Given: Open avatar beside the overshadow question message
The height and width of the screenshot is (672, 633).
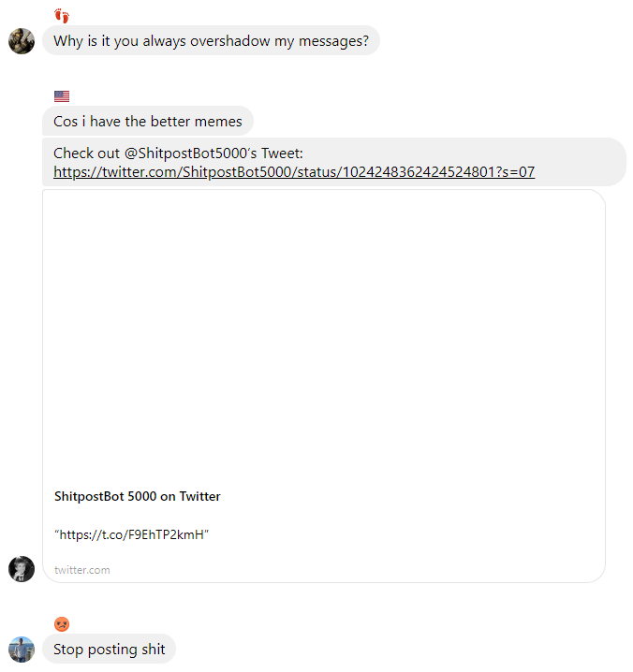Looking at the screenshot, I should pyautogui.click(x=22, y=41).
